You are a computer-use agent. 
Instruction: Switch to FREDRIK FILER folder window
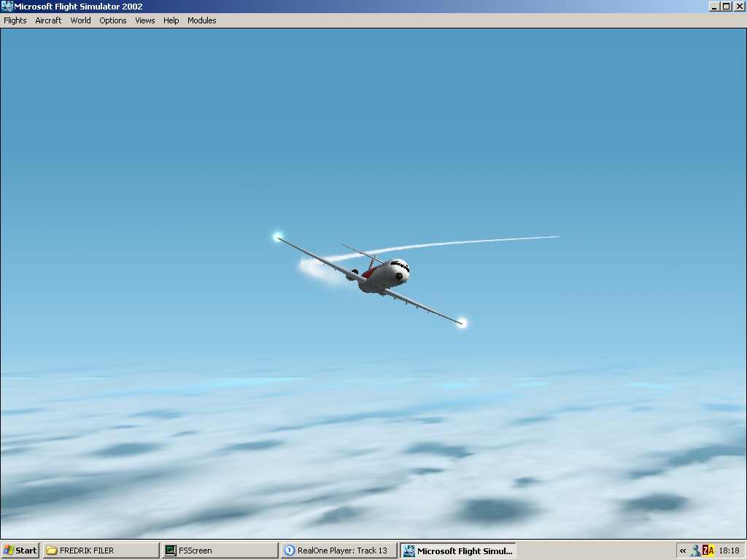101,551
